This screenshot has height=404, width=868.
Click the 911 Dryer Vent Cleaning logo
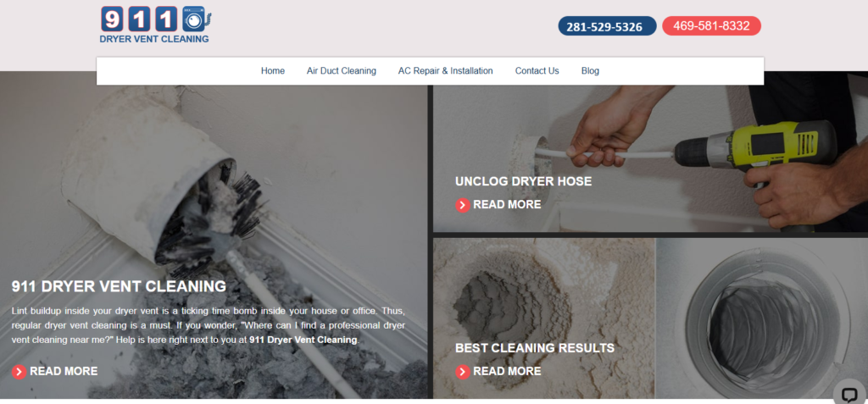click(155, 25)
